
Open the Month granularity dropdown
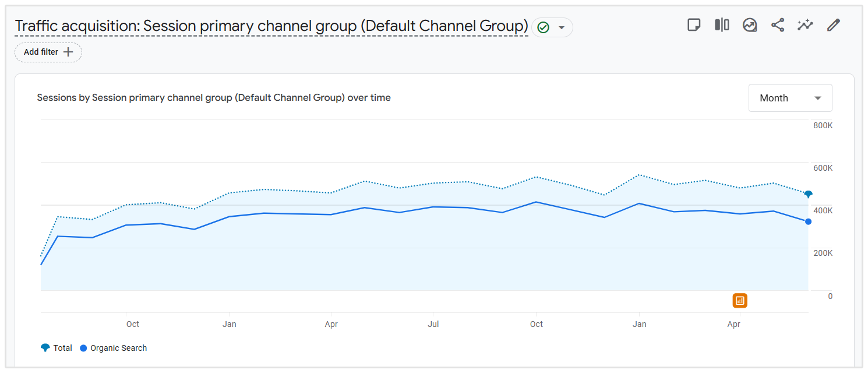click(x=790, y=98)
